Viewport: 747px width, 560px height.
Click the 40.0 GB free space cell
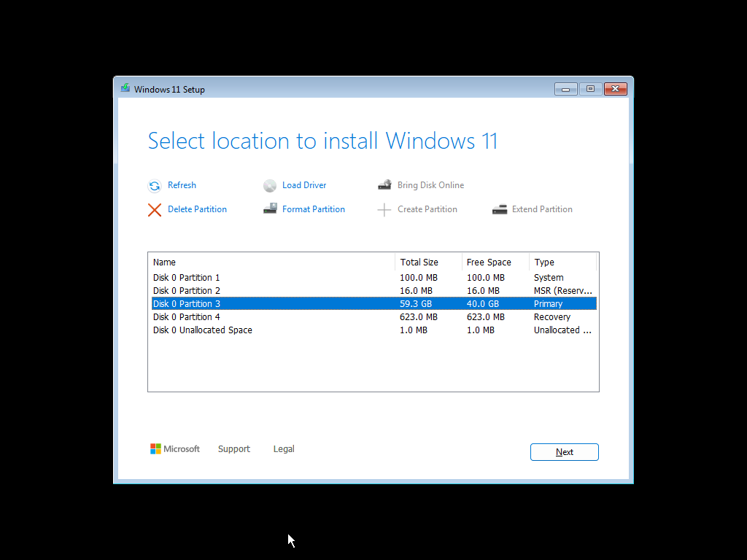[483, 304]
